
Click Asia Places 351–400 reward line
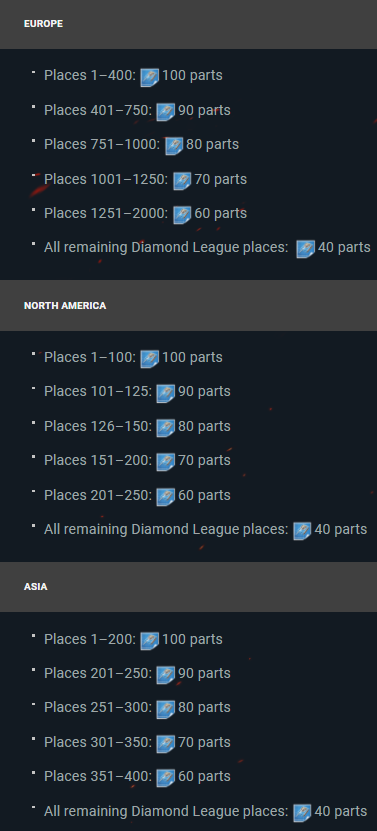pos(137,776)
